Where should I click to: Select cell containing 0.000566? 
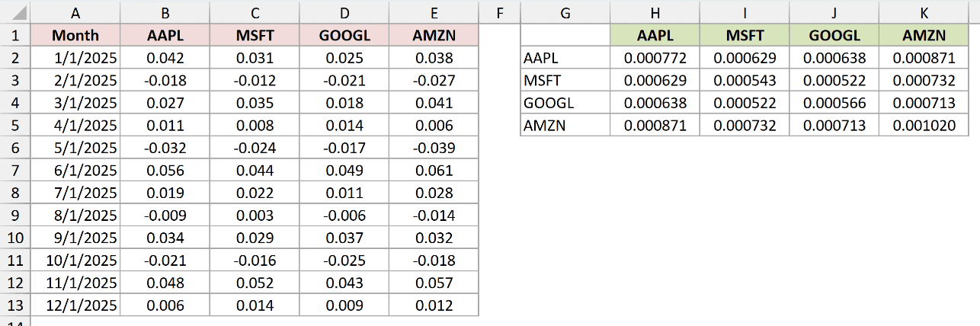point(834,103)
